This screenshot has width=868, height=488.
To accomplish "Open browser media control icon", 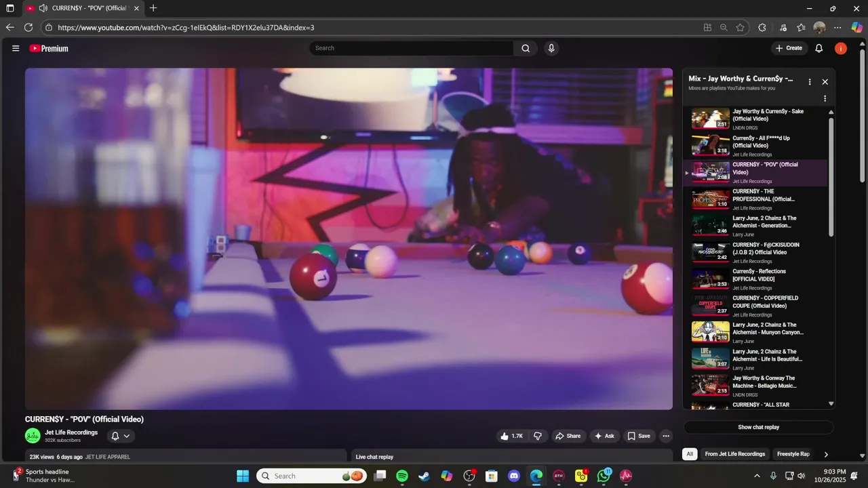I will pos(783,28).
